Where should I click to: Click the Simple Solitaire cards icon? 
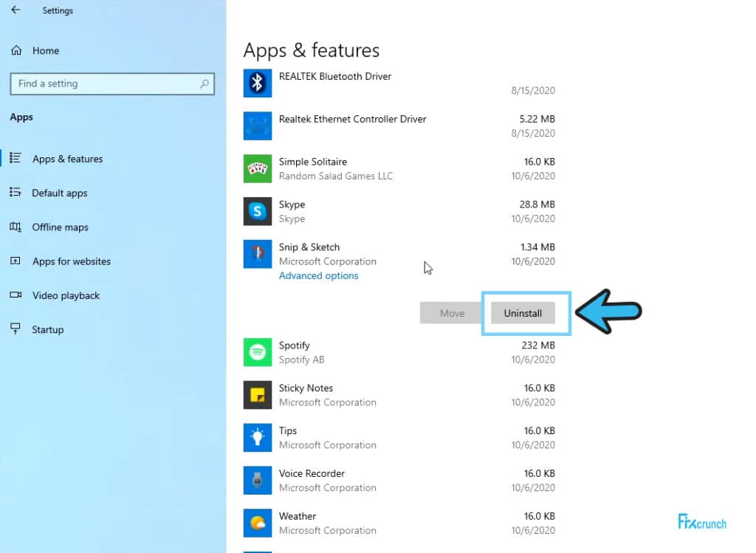258,168
